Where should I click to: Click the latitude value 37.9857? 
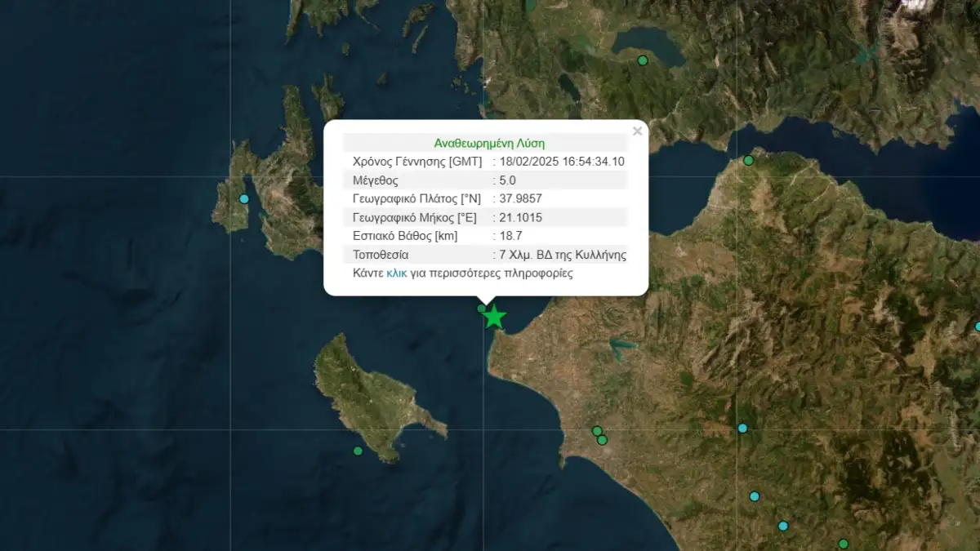[522, 199]
